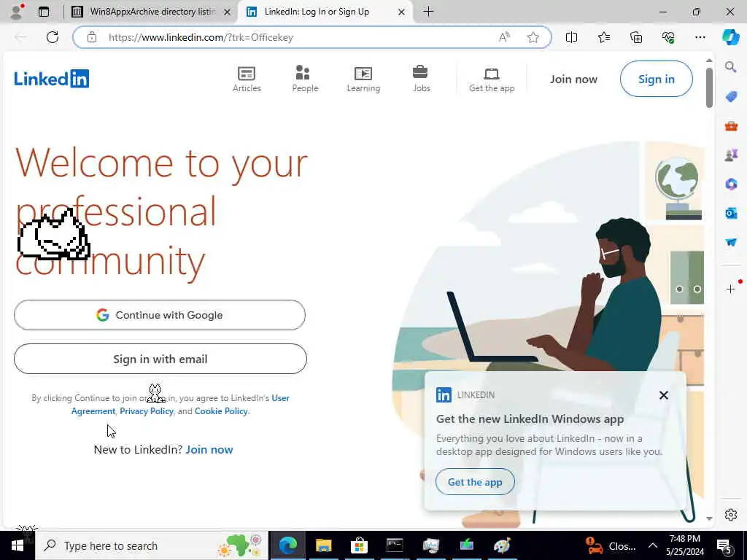Screen dimensions: 747x560
Task: Click the LinkedIn logo in the page header
Action: [x=52, y=79]
